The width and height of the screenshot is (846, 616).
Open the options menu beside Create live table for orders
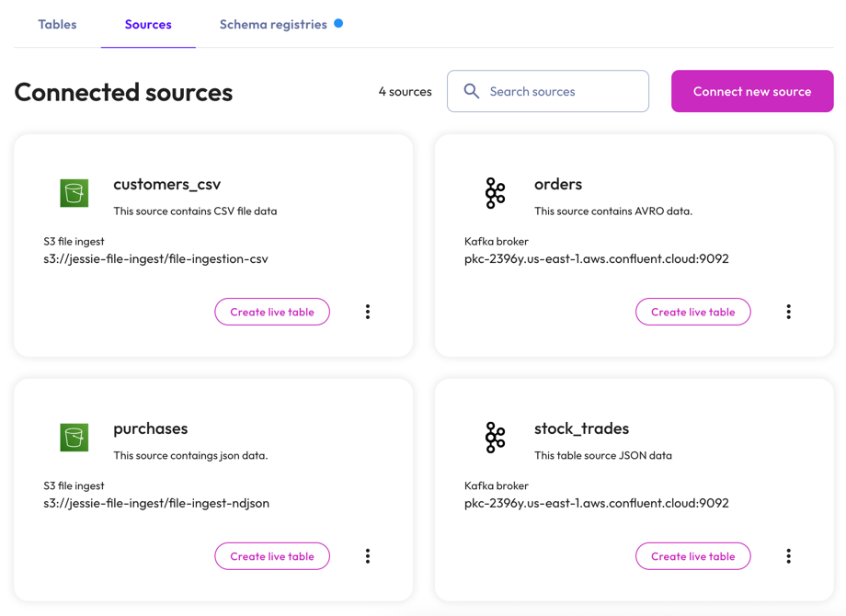788,311
